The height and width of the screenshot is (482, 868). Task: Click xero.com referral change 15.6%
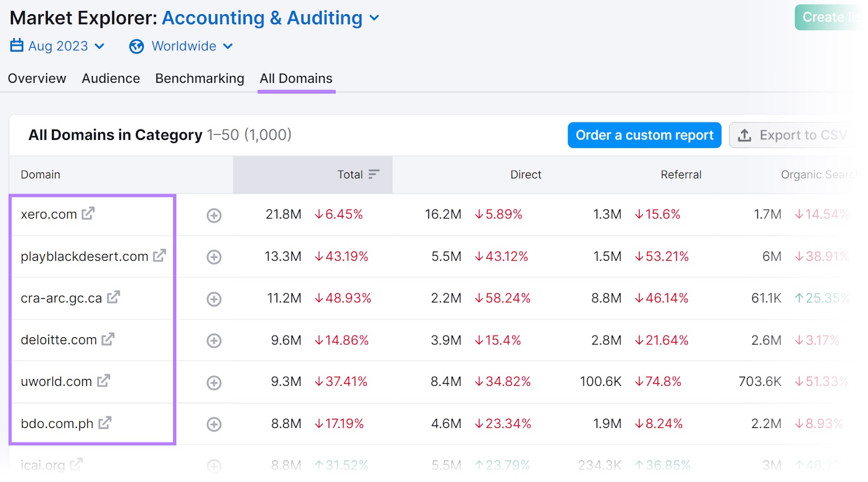(x=658, y=214)
